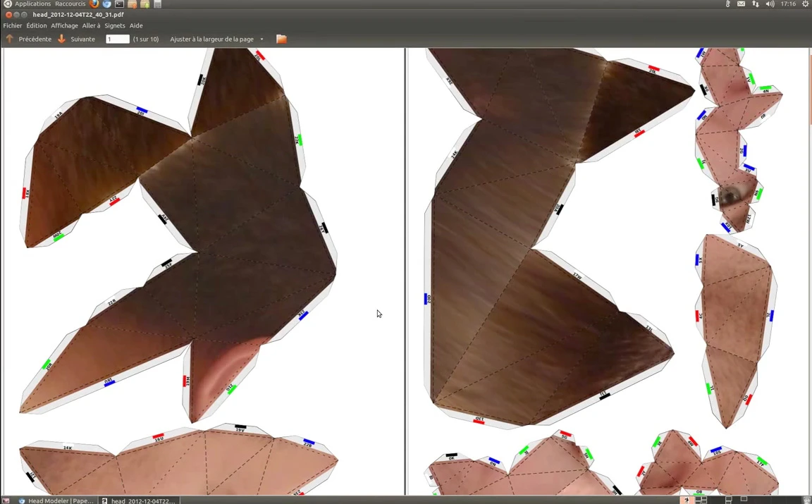Image resolution: width=812 pixels, height=504 pixels.
Task: Click the temperature sensor indicator
Action: [x=727, y=4]
